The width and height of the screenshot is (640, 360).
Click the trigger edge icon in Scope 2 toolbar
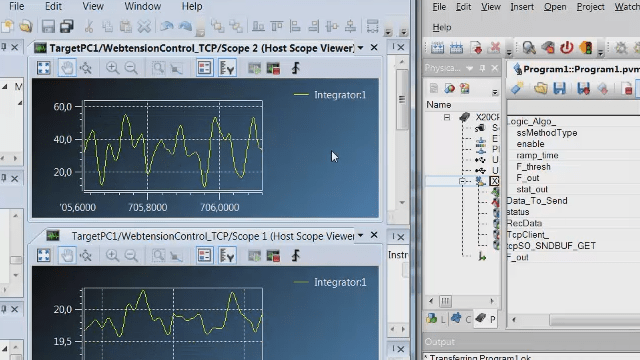point(296,68)
